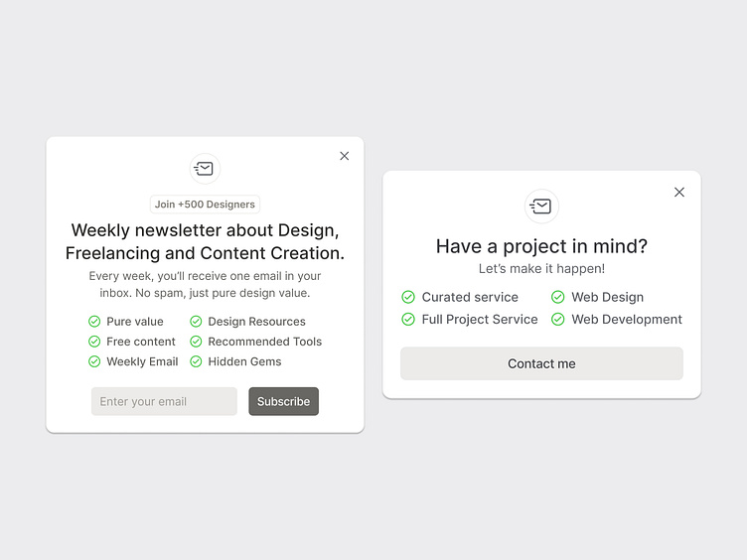Click the Weekly newsletter headline text
The image size is (747, 560).
coord(205,241)
